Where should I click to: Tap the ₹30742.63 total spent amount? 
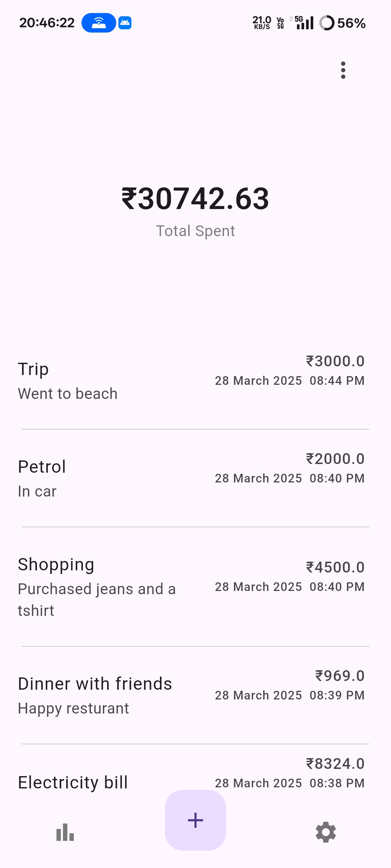pos(195,199)
